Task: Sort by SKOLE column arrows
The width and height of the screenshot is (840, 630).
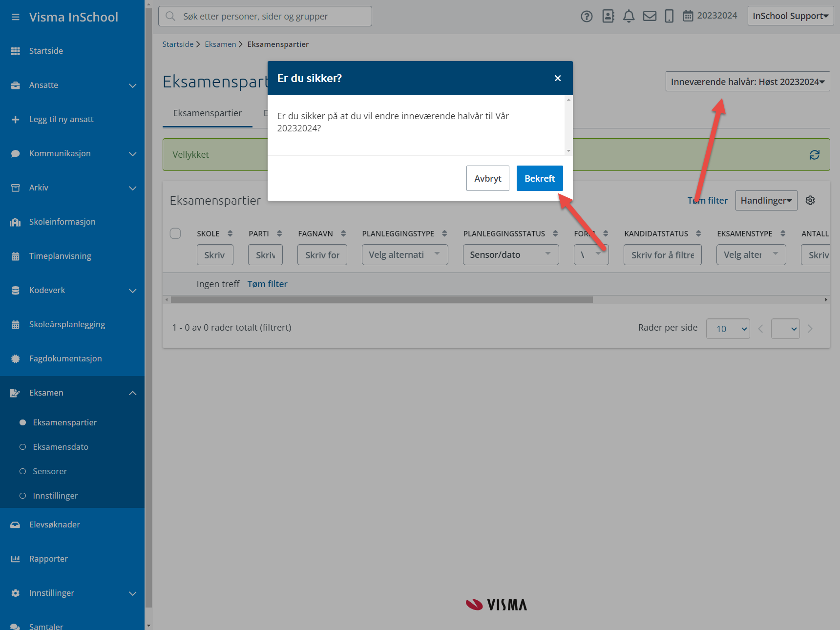Action: (x=230, y=233)
